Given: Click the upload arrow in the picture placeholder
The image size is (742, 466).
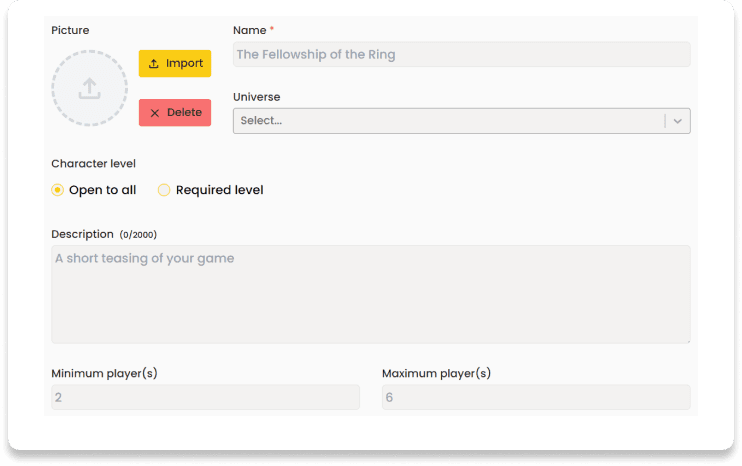Looking at the screenshot, I should (89, 88).
